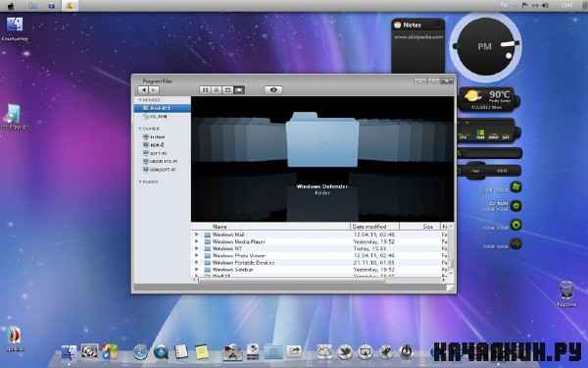Click the Quick Look eye button
588x368 pixels.
[273, 90]
